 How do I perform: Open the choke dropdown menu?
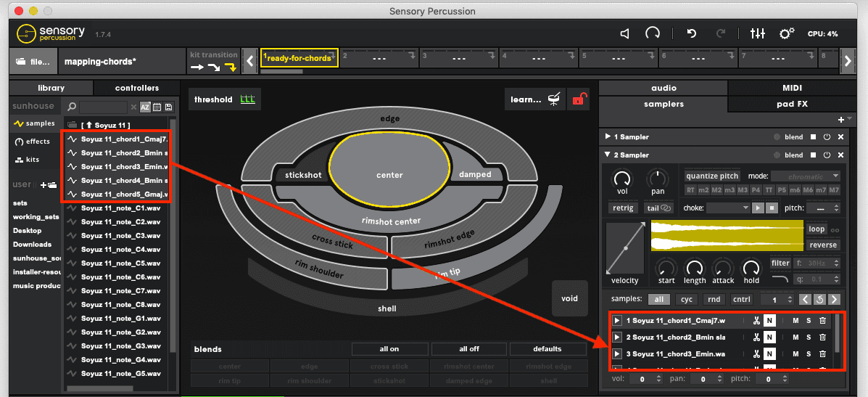[x=728, y=208]
